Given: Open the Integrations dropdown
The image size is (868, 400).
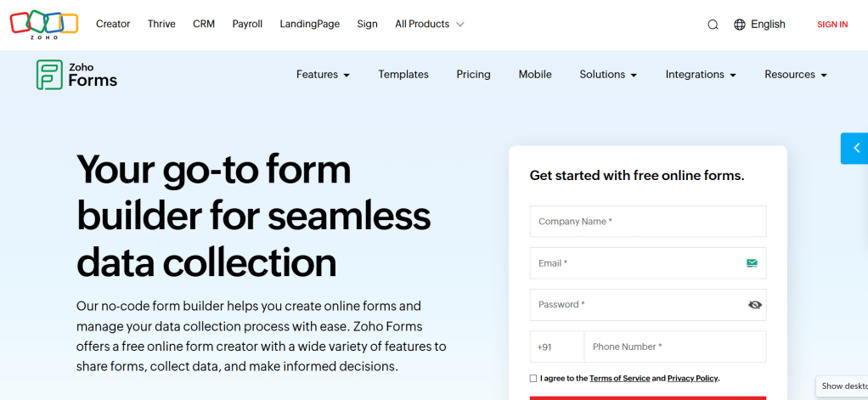Looking at the screenshot, I should coord(701,75).
